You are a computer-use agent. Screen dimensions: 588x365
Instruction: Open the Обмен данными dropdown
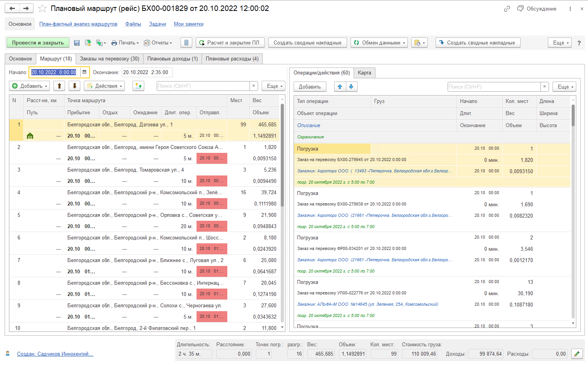pos(379,43)
